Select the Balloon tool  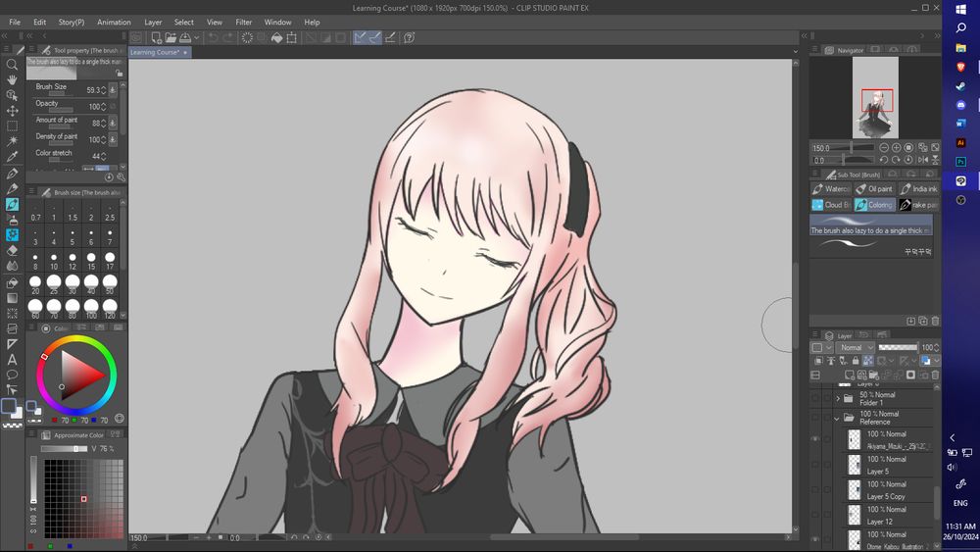pyautogui.click(x=12, y=376)
